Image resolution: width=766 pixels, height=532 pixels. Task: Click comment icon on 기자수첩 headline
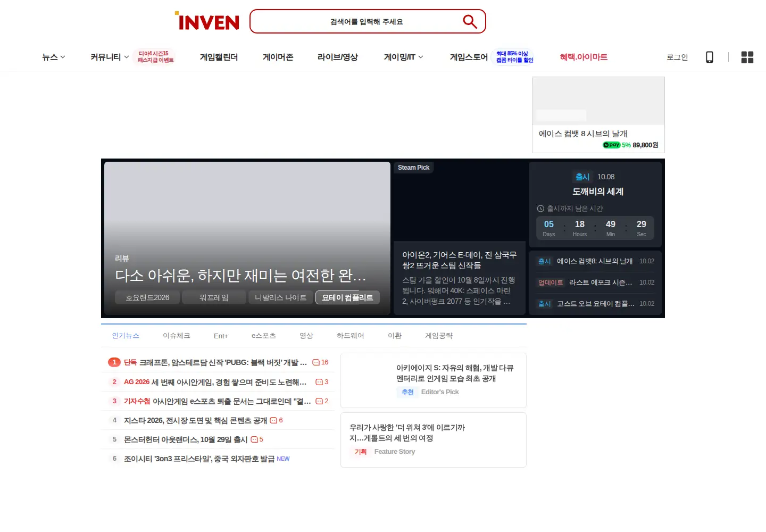(x=319, y=401)
